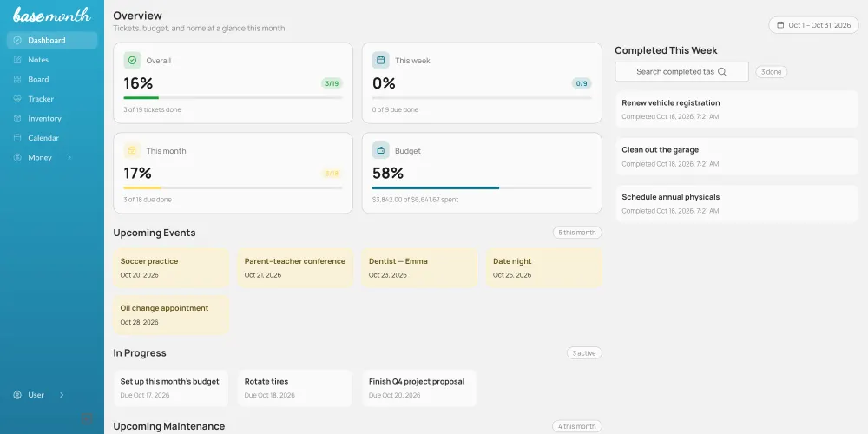The height and width of the screenshot is (434, 868).
Task: Open Schedule annual physicals completed item
Action: 737,203
